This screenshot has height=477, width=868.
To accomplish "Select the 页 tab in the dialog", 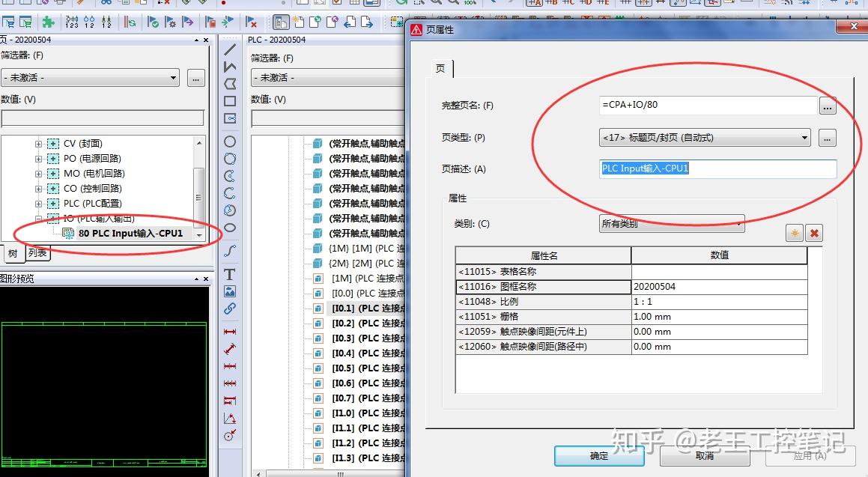I will (x=441, y=68).
